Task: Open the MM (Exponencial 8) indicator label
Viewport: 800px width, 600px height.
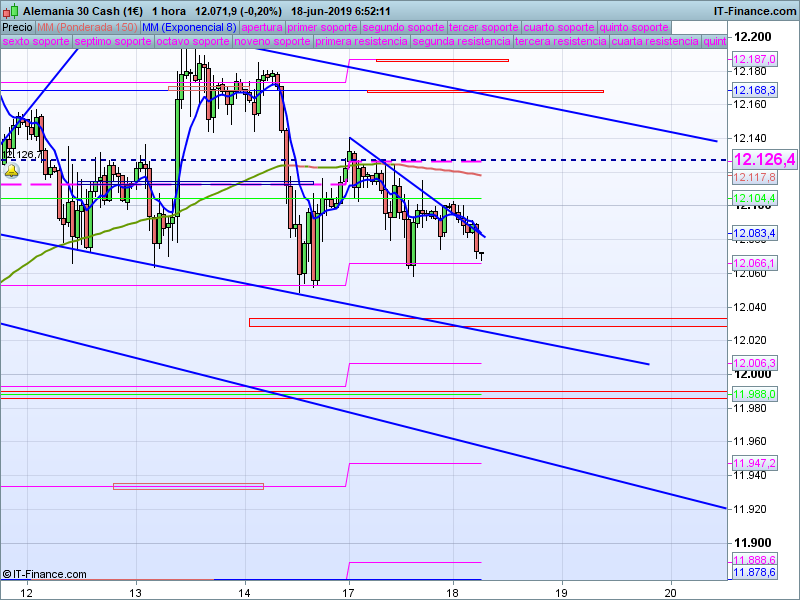Action: [189, 27]
